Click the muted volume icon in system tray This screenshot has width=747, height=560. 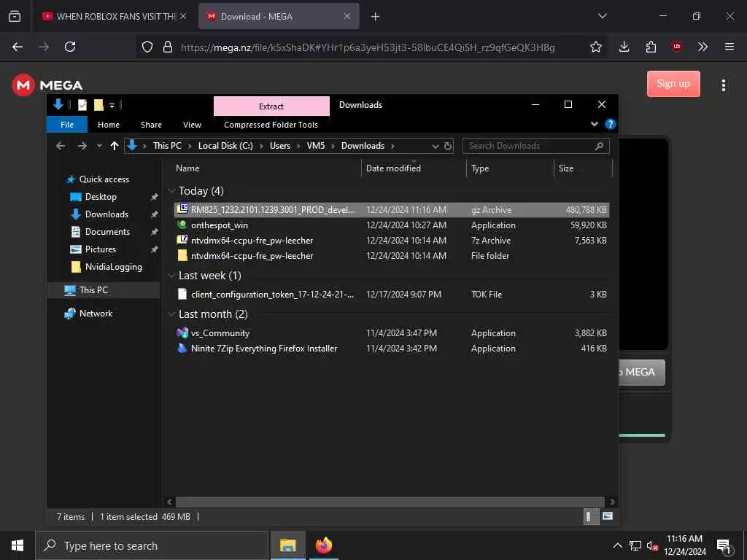click(x=651, y=545)
